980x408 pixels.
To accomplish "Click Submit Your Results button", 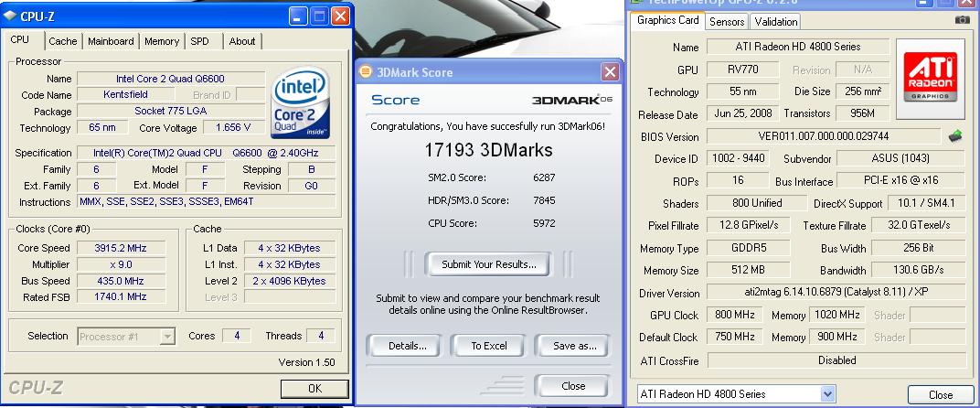I will tap(489, 264).
